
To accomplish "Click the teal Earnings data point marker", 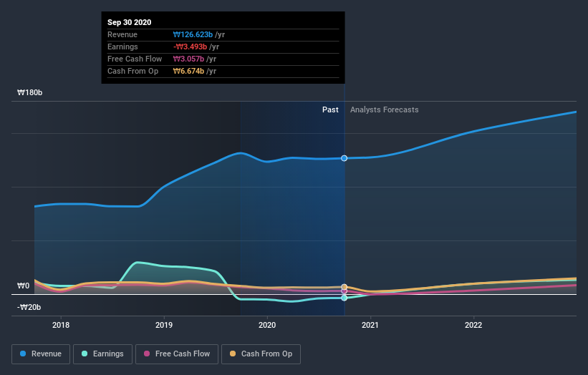I will [344, 298].
